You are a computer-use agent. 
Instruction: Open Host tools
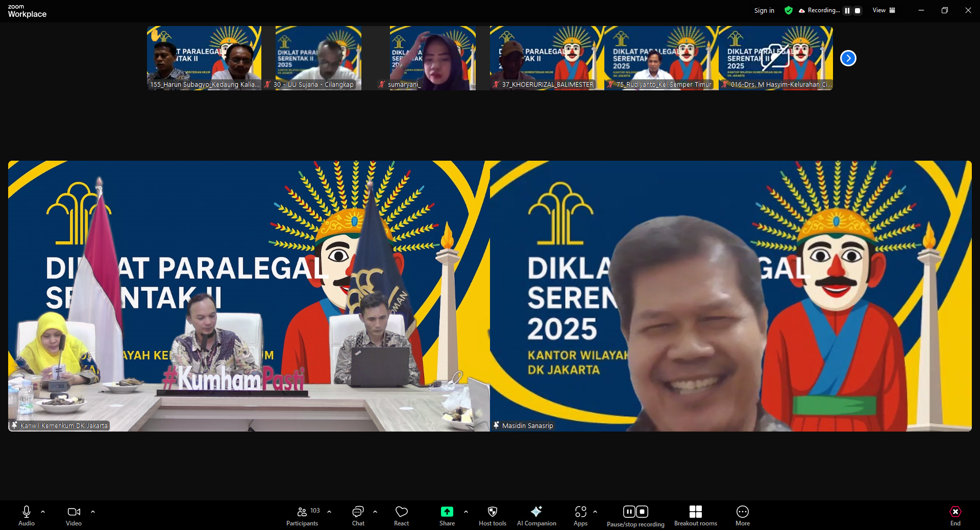pos(492,512)
